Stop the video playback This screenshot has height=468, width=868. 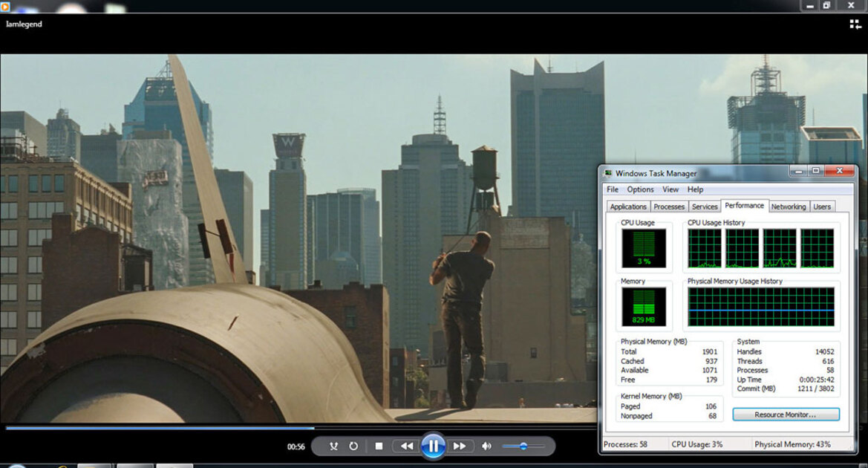click(x=379, y=446)
